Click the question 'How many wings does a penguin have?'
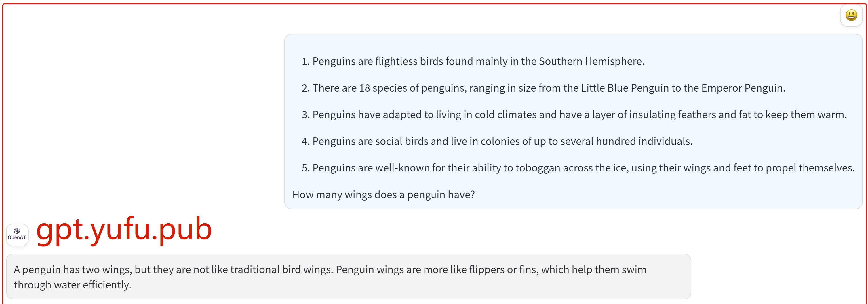The image size is (868, 304). coord(383,195)
